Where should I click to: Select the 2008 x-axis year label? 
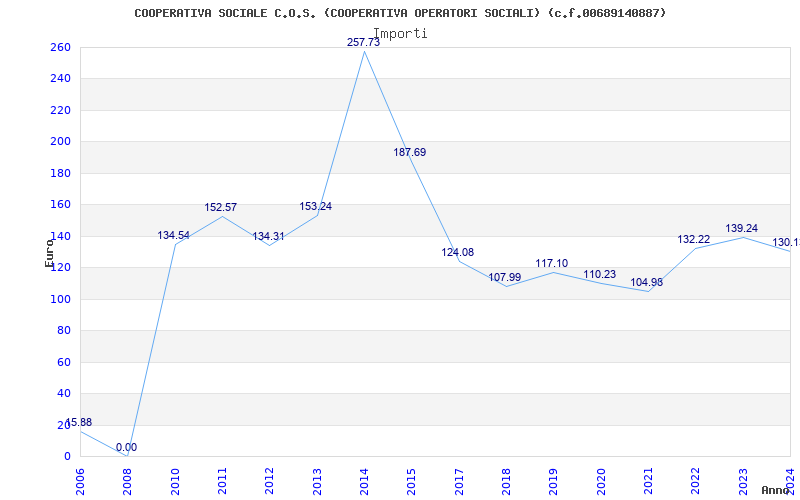coord(127,481)
